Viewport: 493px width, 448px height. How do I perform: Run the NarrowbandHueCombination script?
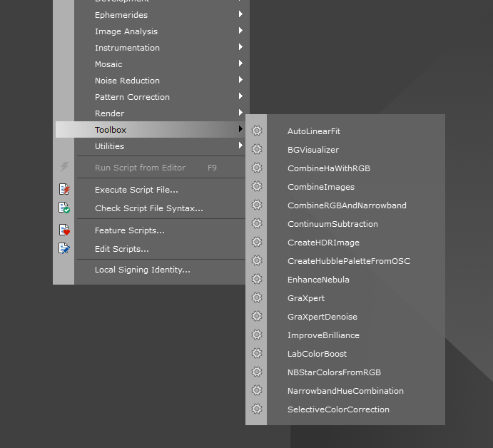[x=345, y=391]
